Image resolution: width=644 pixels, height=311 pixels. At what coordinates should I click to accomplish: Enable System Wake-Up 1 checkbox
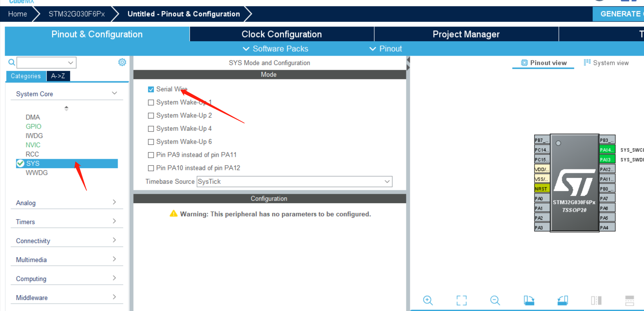coord(151,102)
